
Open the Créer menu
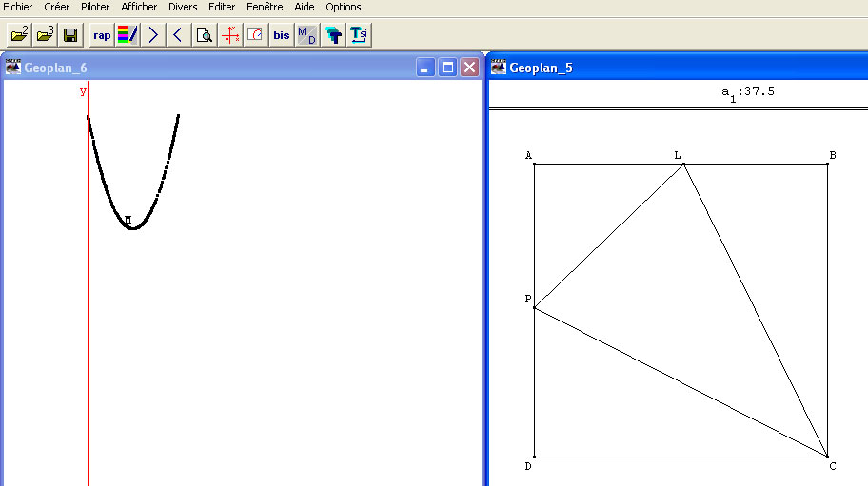coord(57,7)
